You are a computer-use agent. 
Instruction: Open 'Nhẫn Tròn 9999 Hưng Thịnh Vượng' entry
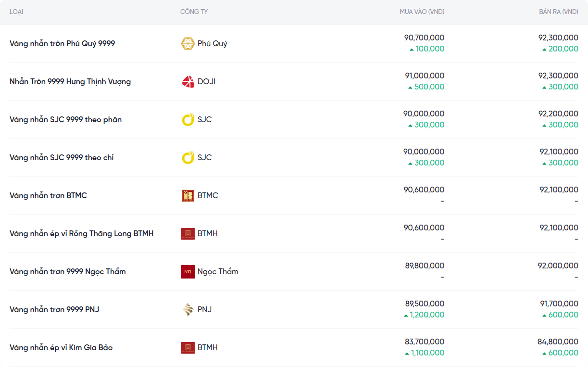tap(70, 82)
